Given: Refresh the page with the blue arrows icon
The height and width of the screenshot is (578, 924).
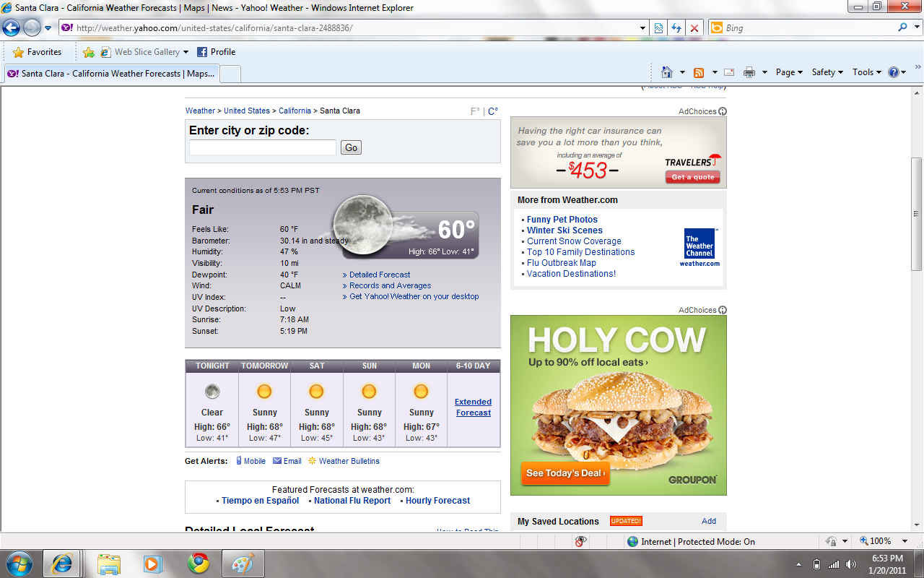Looking at the screenshot, I should tap(676, 28).
